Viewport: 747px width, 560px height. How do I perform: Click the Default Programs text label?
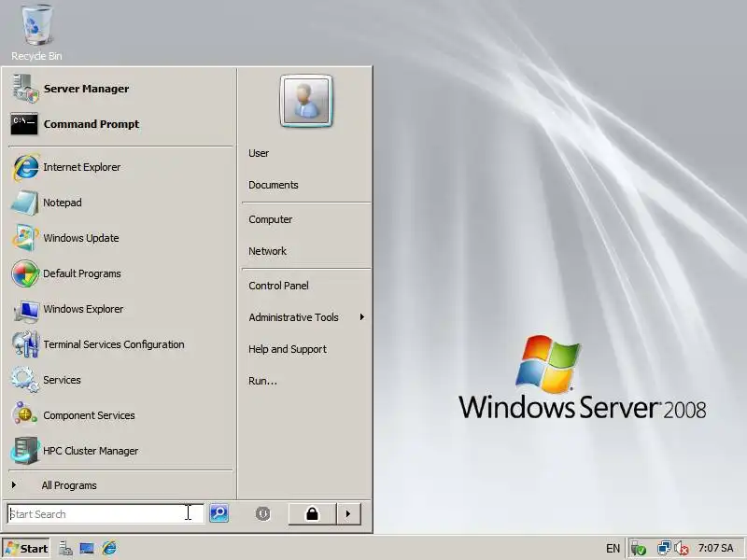82,273
